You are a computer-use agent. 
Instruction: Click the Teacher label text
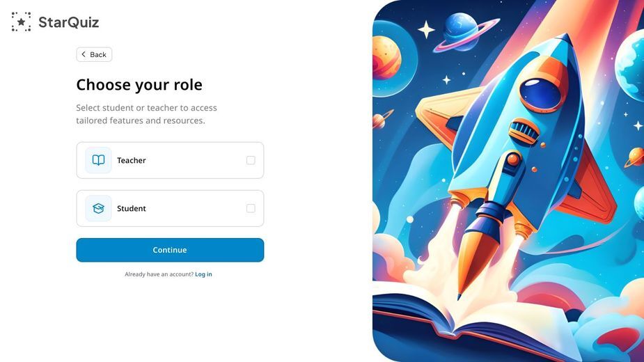[x=132, y=160]
